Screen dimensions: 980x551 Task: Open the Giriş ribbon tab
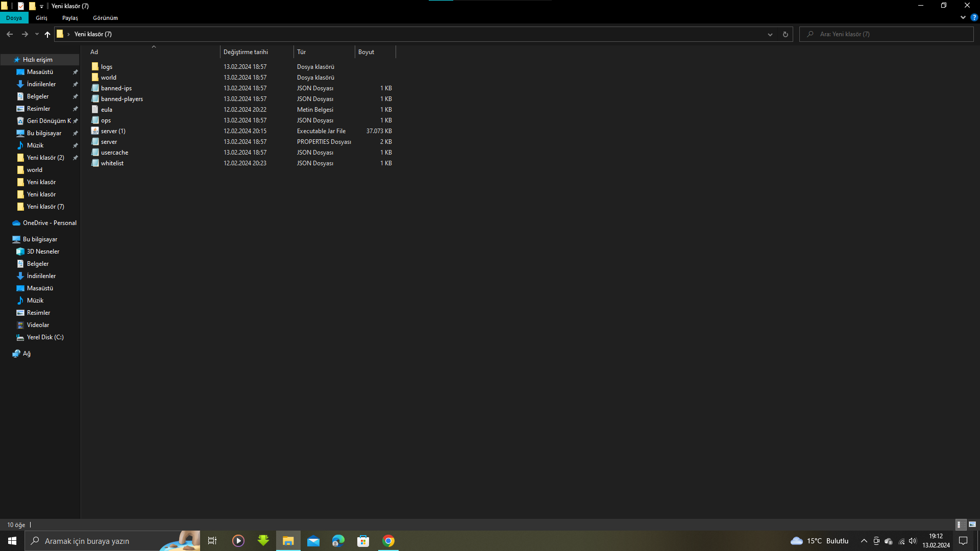(x=41, y=18)
